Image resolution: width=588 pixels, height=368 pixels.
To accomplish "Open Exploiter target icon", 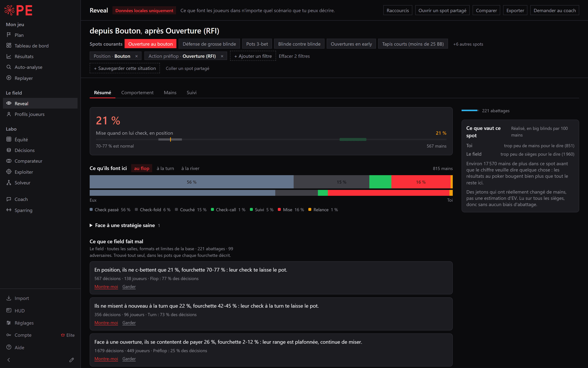I will click(x=9, y=172).
